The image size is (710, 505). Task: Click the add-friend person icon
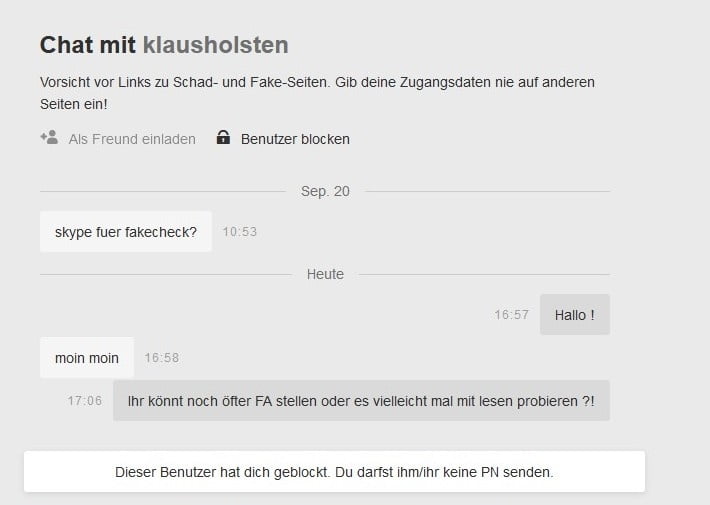pos(48,138)
